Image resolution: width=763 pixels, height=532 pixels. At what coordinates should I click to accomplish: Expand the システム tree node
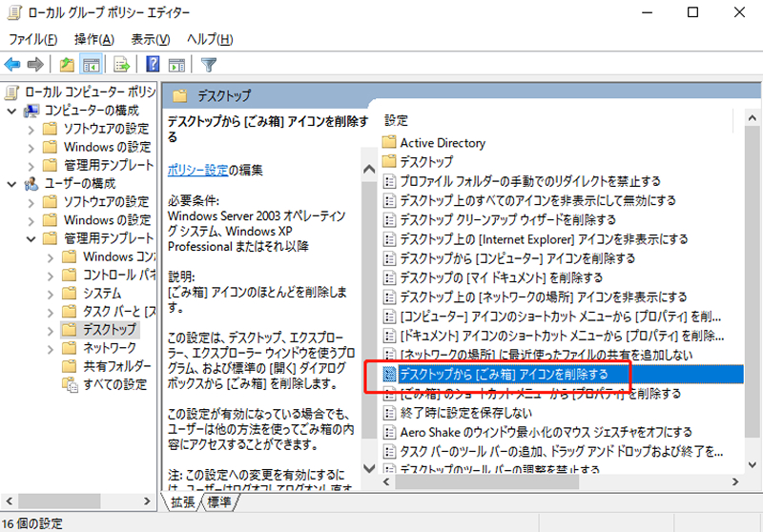coord(51,294)
